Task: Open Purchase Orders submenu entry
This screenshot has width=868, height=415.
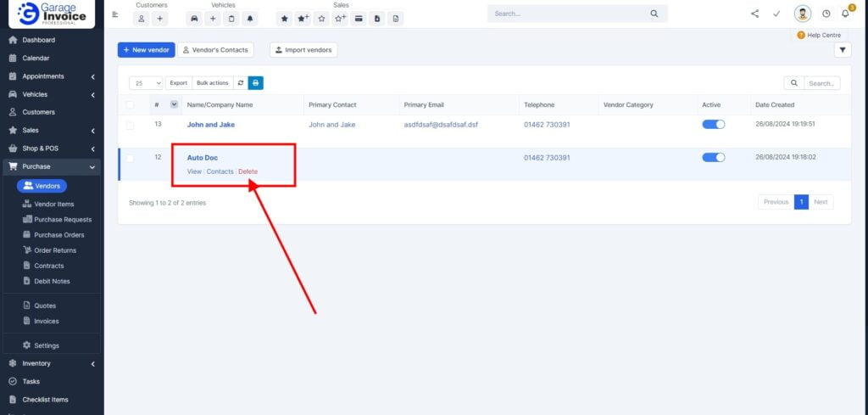Action: pyautogui.click(x=58, y=235)
